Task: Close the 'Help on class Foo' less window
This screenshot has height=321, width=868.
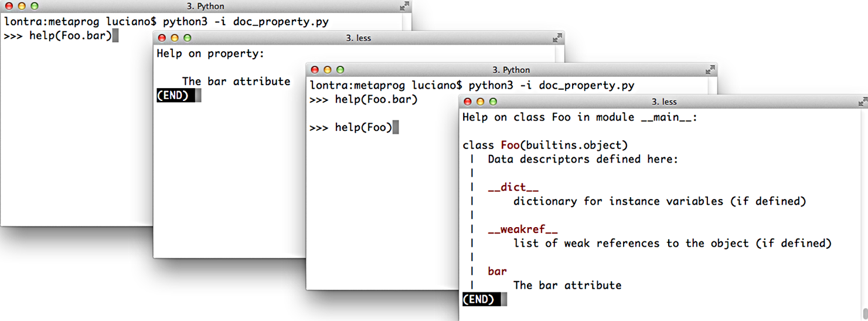Action: pos(468,102)
